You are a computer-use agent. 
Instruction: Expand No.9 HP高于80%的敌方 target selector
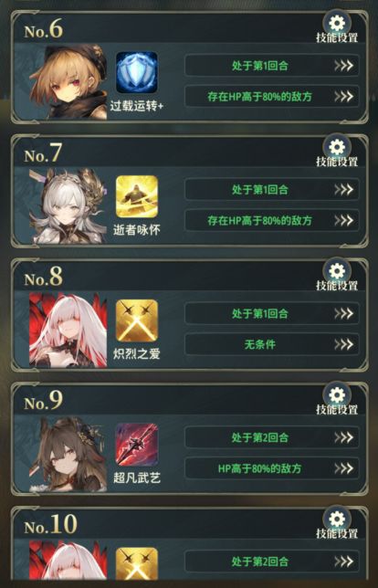click(272, 468)
